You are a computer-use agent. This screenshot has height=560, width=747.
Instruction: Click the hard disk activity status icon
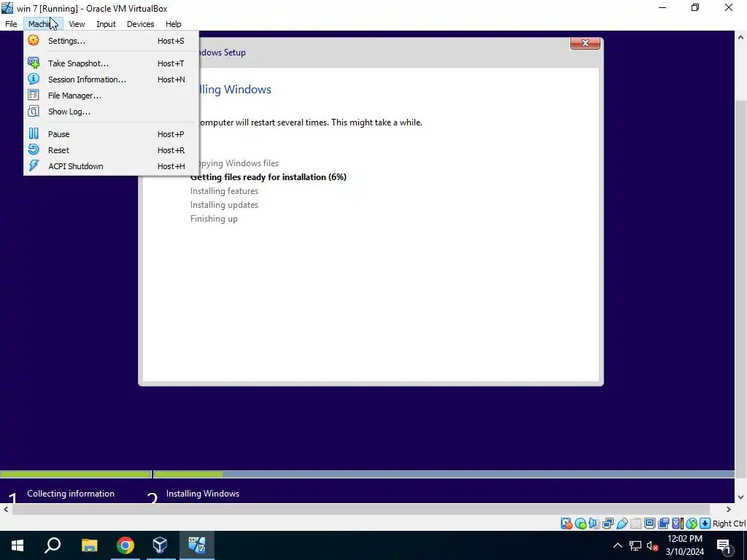tap(566, 524)
